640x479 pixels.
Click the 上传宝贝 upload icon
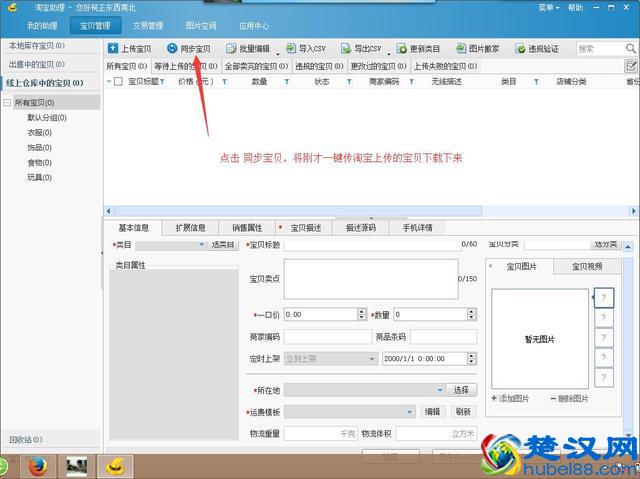pos(113,49)
